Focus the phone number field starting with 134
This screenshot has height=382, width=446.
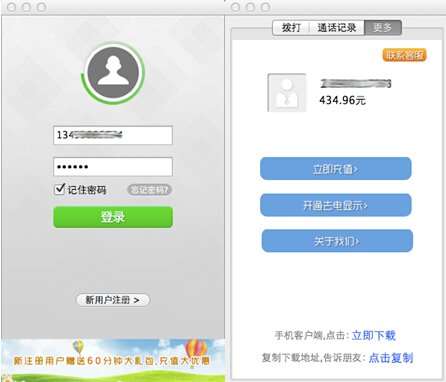(113, 135)
